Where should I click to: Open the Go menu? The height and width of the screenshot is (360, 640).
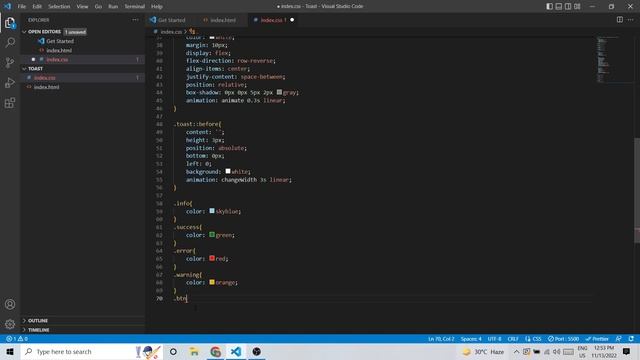pos(98,7)
